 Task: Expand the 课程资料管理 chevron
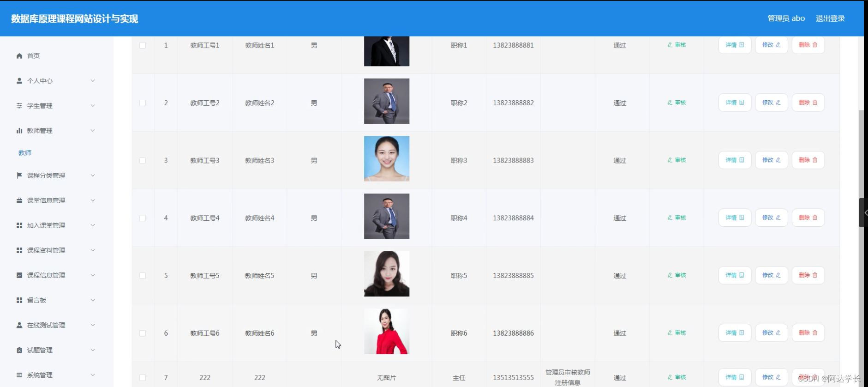coord(93,250)
